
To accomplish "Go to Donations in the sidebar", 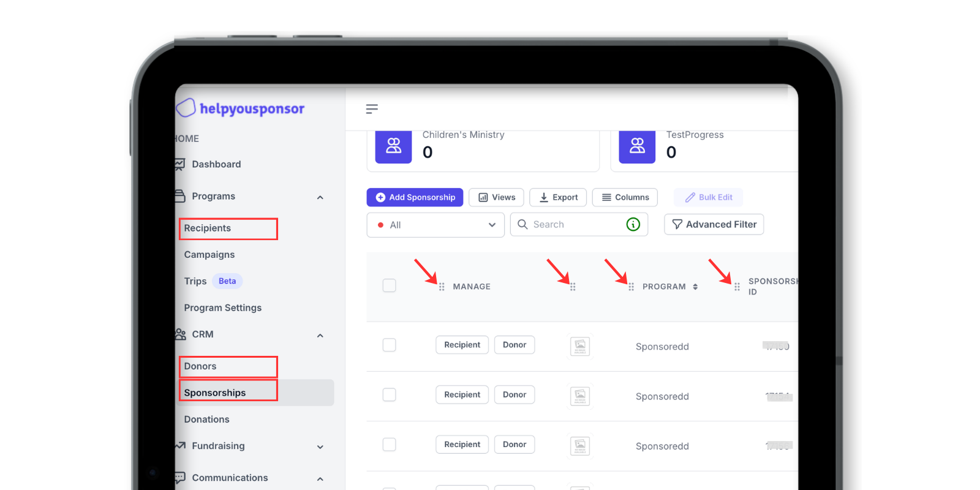I will coord(207,420).
